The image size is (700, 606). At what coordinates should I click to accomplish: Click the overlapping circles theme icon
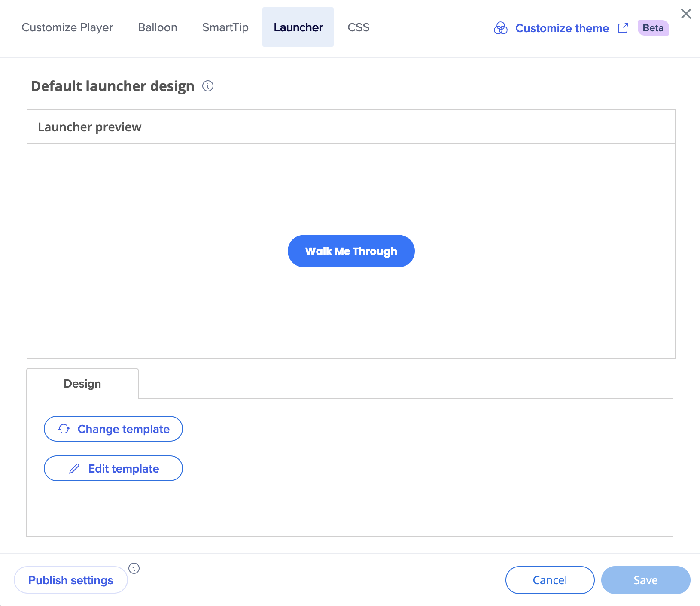[x=500, y=28]
